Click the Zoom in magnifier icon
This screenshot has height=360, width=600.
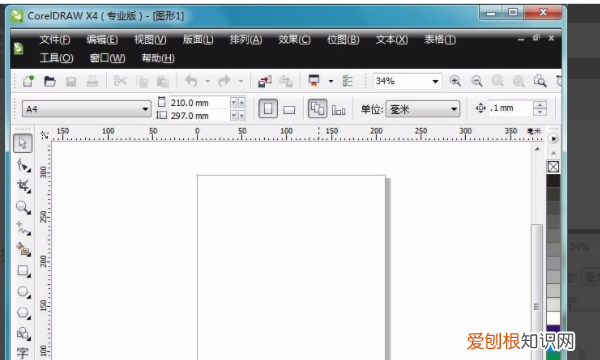(455, 81)
